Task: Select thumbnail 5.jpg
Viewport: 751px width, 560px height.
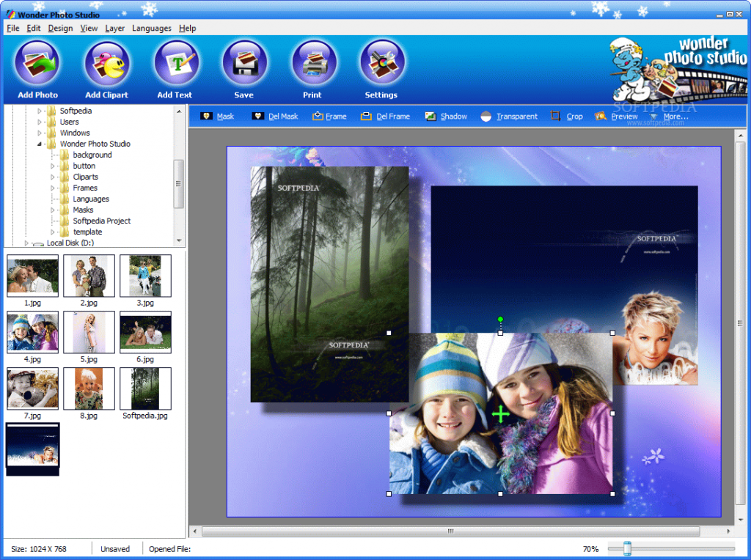Action: [x=89, y=332]
